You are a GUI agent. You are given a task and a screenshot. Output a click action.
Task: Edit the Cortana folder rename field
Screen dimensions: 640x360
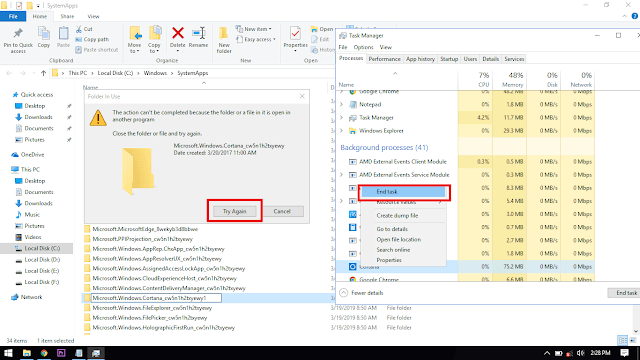pos(156,298)
